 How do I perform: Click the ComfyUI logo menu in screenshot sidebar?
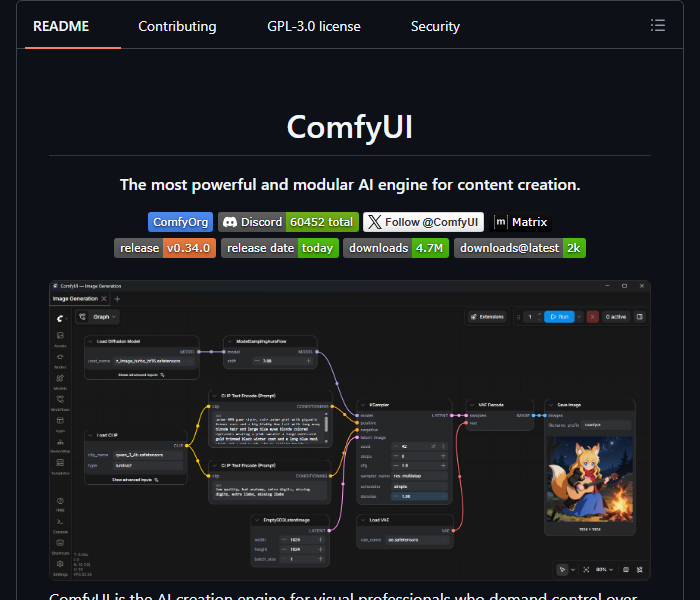[x=60, y=318]
